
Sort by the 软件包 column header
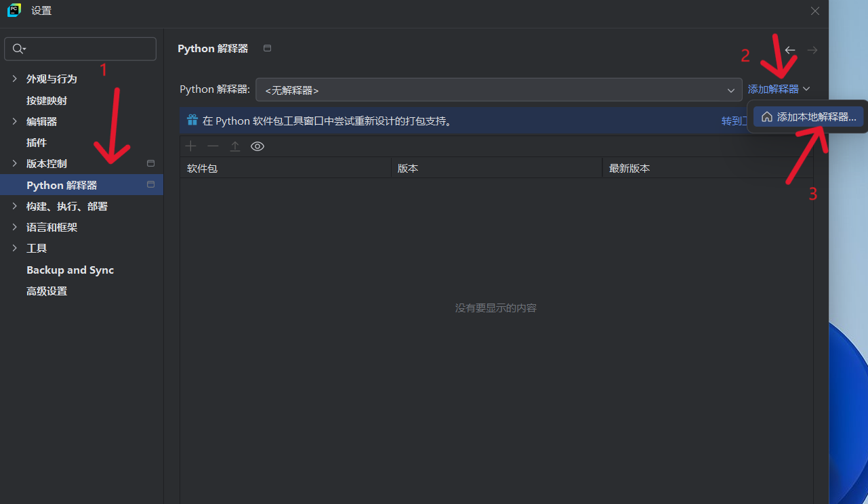tap(285, 168)
